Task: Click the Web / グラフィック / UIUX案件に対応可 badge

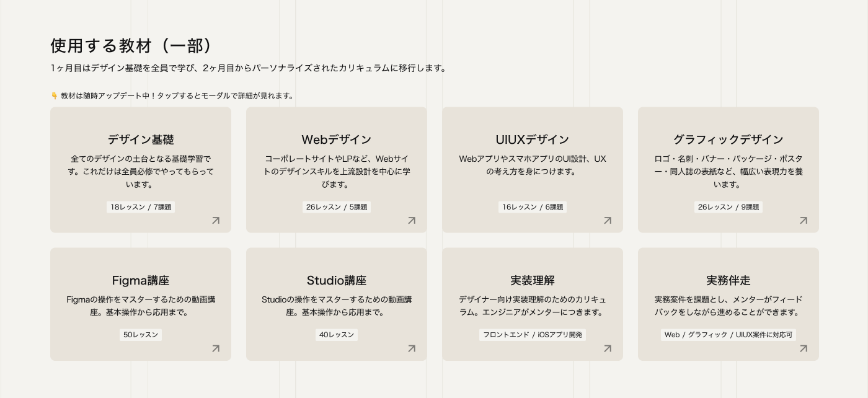Action: click(x=728, y=335)
